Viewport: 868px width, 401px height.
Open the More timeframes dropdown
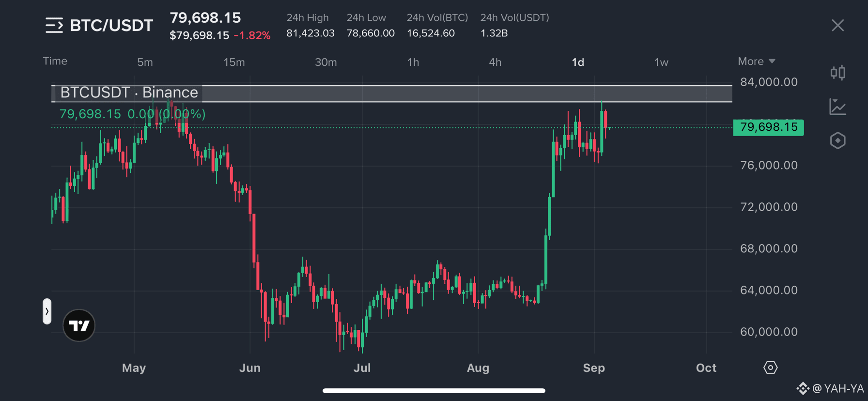(x=756, y=62)
